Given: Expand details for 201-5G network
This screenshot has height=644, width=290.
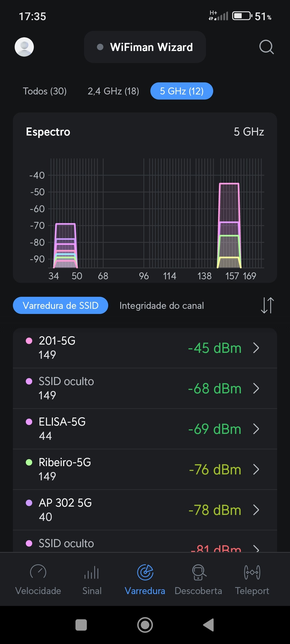Looking at the screenshot, I should [256, 348].
